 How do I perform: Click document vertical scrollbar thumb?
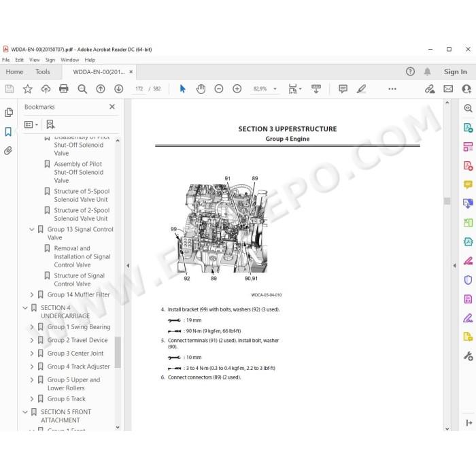[x=447, y=201]
